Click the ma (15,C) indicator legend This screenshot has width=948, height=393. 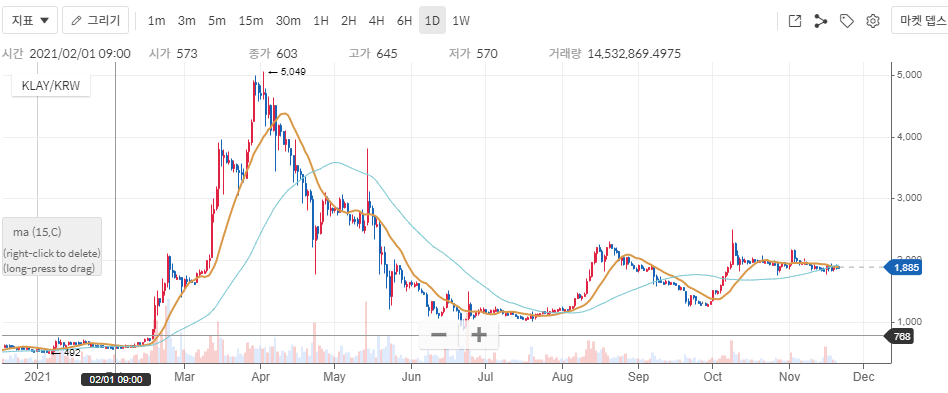click(x=51, y=247)
